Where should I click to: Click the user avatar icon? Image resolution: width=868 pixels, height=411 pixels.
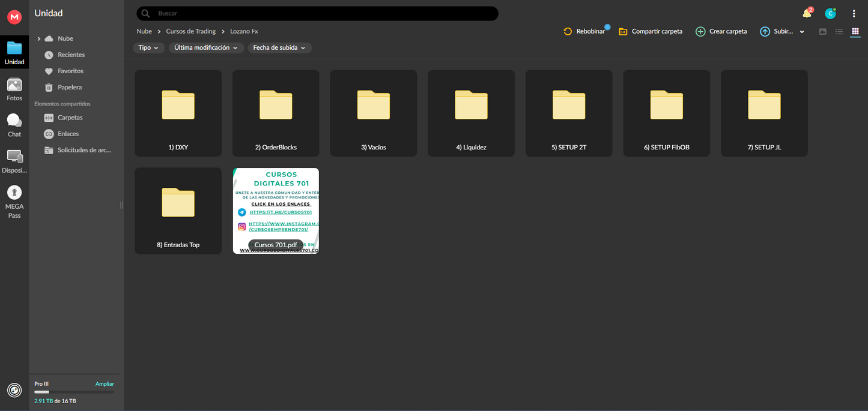[830, 13]
